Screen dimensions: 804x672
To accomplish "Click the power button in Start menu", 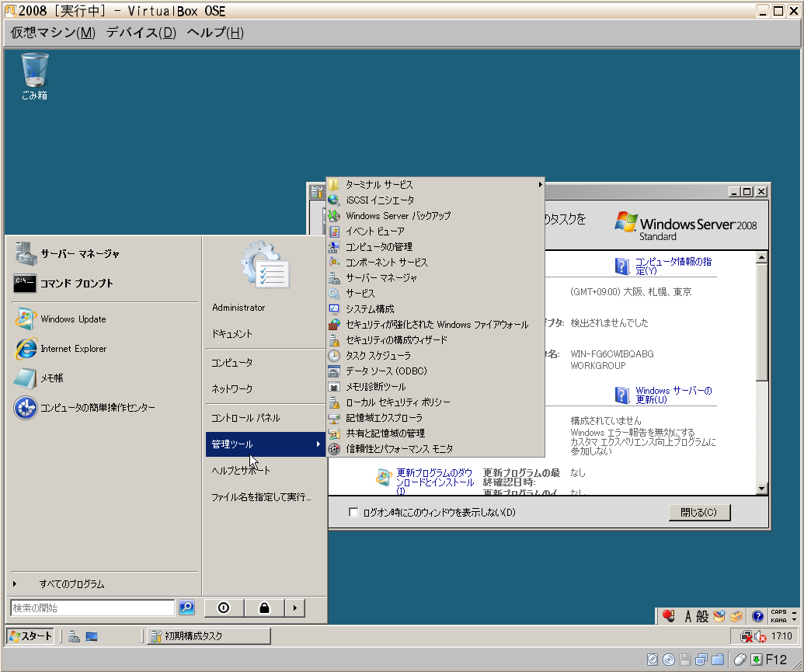I will pos(224,608).
